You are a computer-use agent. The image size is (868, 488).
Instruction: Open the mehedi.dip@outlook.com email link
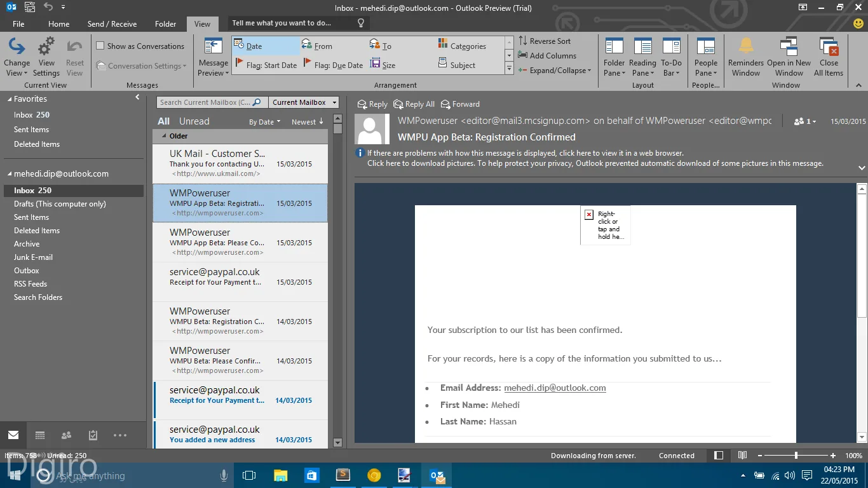[555, 388]
